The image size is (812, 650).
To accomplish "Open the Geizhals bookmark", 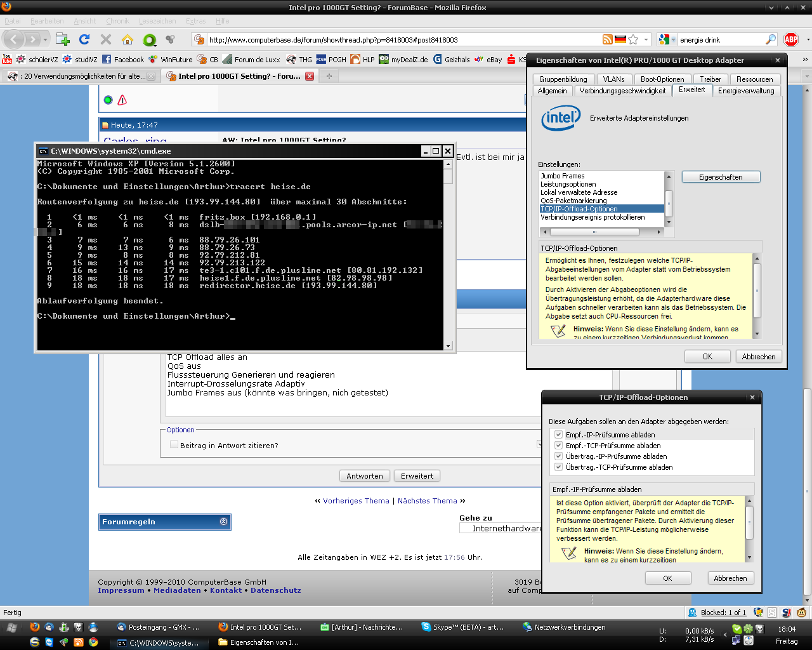I will tap(452, 59).
